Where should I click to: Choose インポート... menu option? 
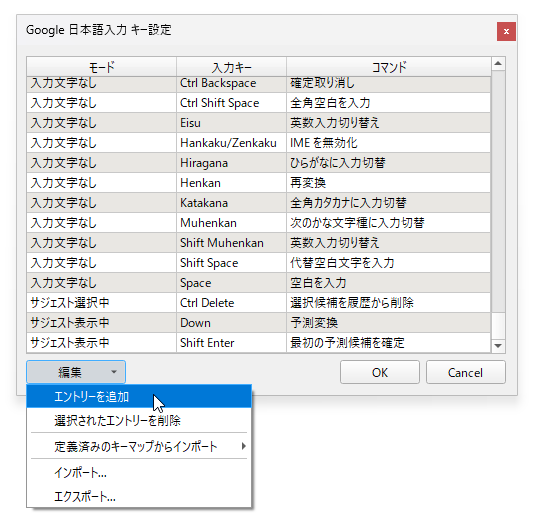(139, 472)
